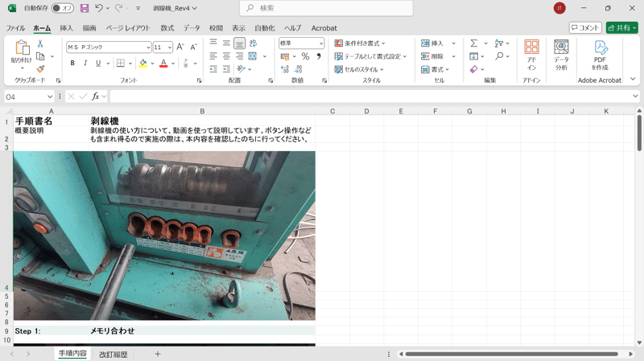Click in the search box 検索
The height and width of the screenshot is (361, 644).
point(326,8)
